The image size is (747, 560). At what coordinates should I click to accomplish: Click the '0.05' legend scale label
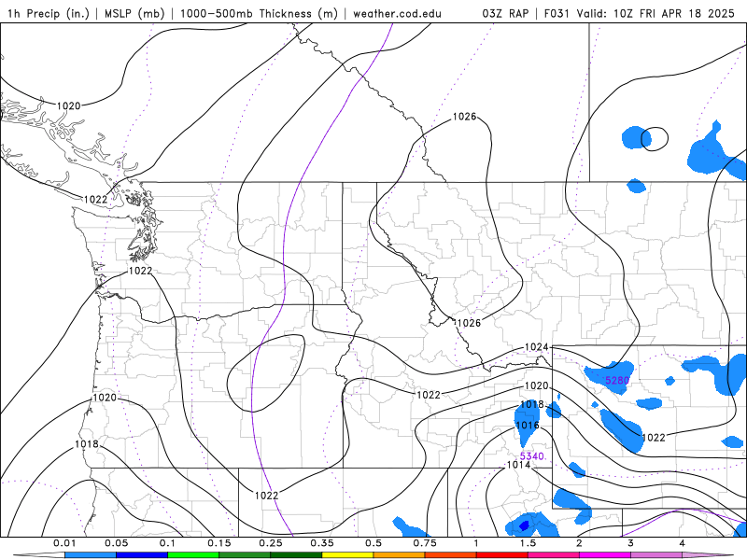click(x=116, y=543)
